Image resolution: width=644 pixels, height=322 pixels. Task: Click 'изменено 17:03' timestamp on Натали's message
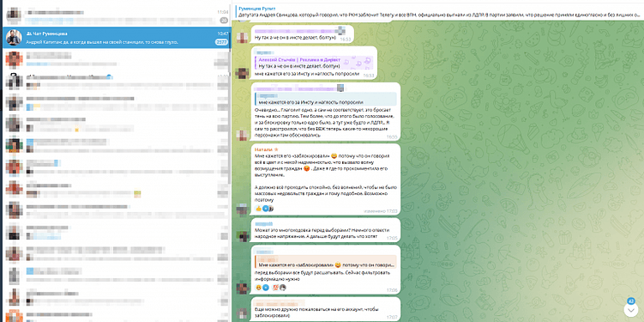click(381, 211)
